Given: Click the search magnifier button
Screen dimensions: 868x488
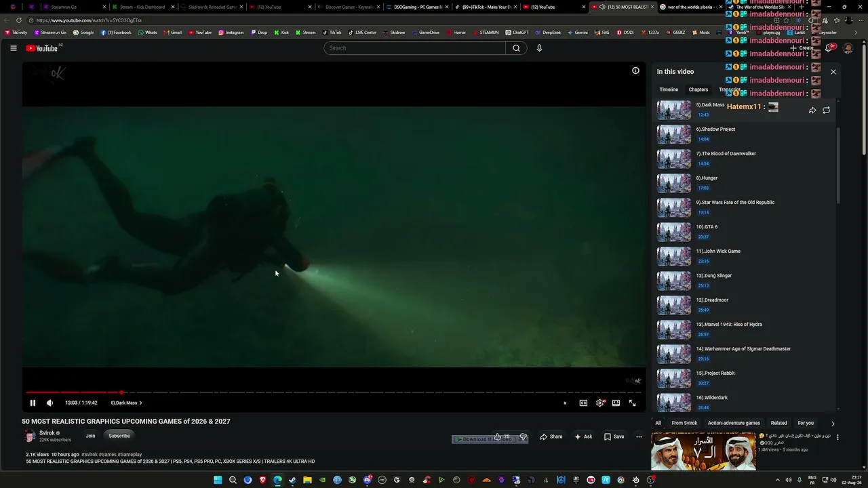Looking at the screenshot, I should [516, 48].
